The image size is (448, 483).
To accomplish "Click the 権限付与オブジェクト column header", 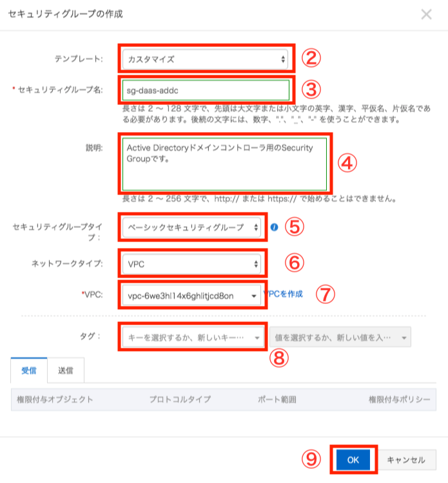I will coord(55,399).
